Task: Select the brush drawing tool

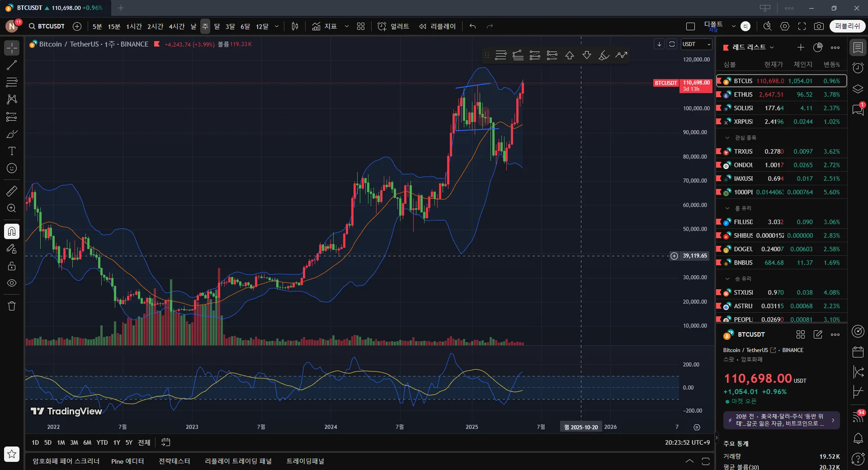Action: click(12, 134)
